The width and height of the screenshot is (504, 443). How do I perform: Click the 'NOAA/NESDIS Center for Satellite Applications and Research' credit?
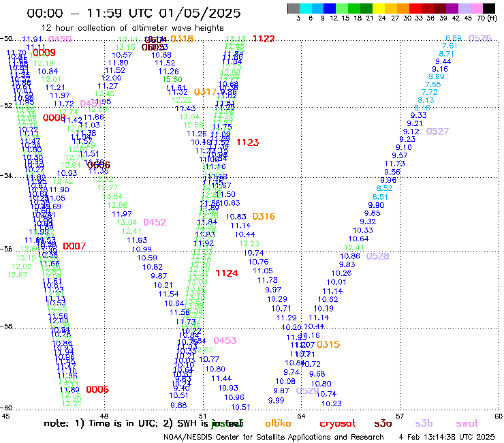coord(274,437)
